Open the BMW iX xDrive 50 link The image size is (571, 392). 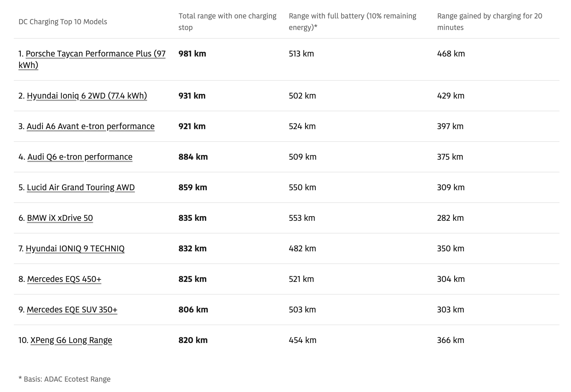(60, 218)
